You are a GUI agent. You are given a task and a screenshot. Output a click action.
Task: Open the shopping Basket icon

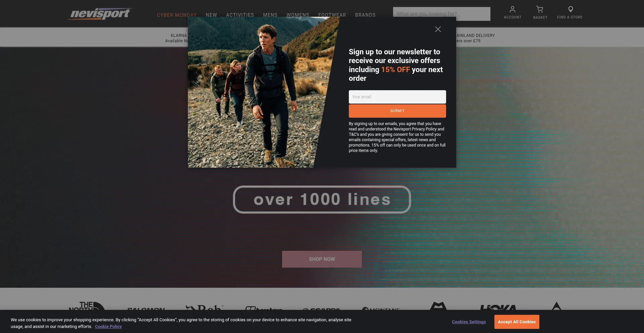540,9
